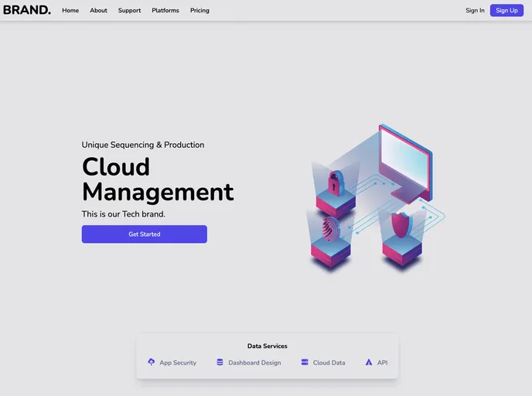The height and width of the screenshot is (396, 532).
Task: Click the API triangle icon
Action: 369,362
